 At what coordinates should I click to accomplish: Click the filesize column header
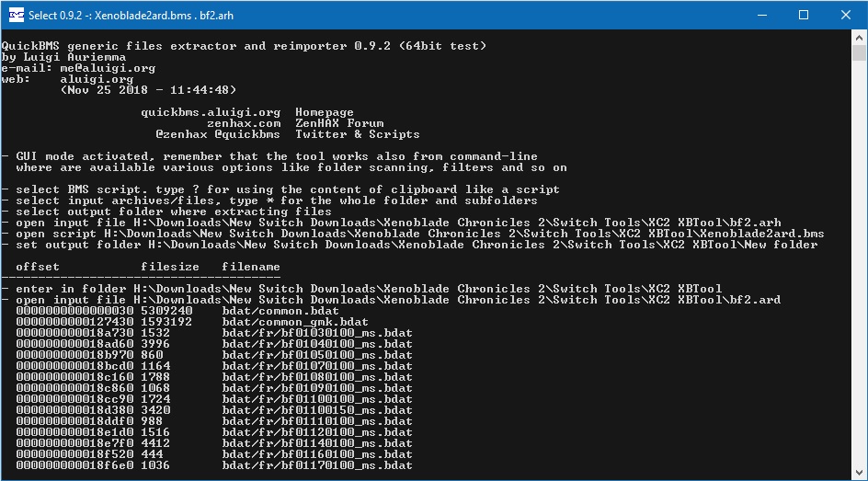[x=170, y=266]
